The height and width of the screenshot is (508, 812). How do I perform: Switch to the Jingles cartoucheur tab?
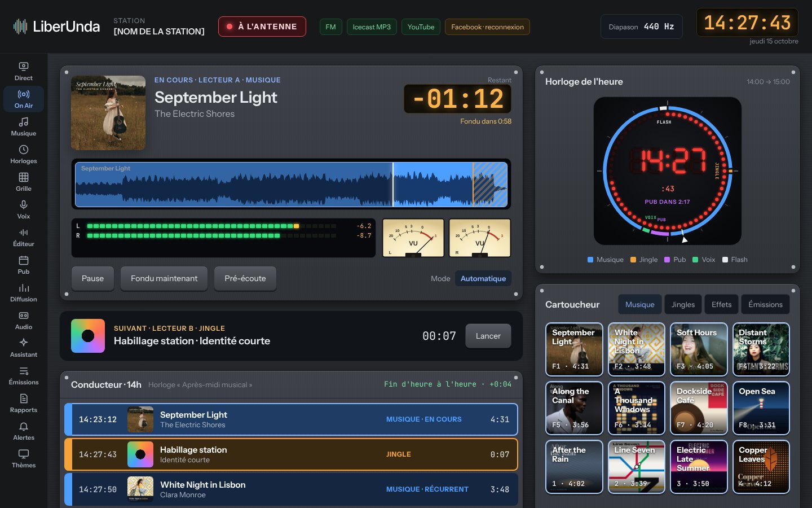tap(683, 304)
